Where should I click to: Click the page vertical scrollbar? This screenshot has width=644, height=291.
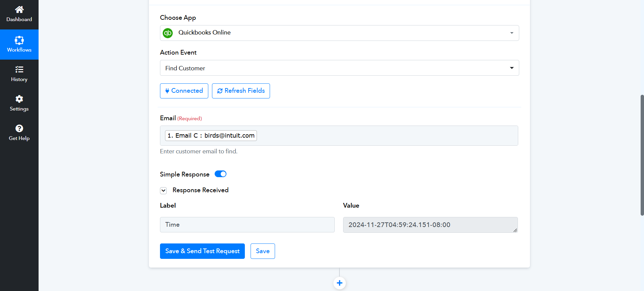pyautogui.click(x=642, y=155)
